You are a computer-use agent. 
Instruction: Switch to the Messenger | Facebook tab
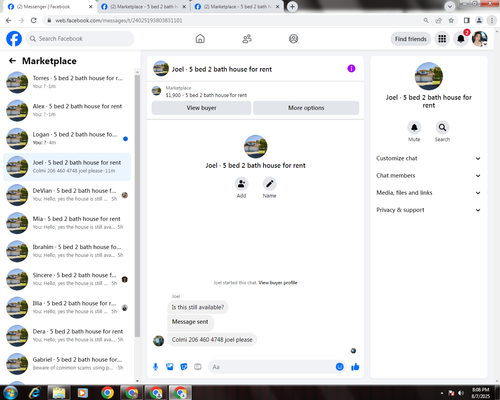(x=50, y=7)
